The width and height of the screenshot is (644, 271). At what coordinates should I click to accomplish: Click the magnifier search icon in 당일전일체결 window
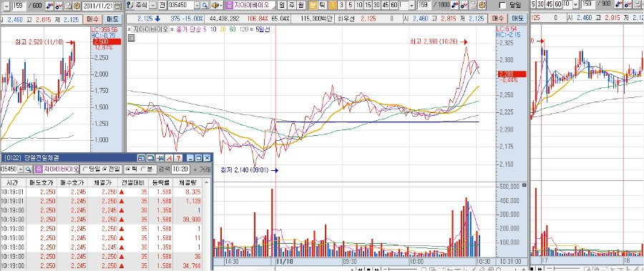29,169
